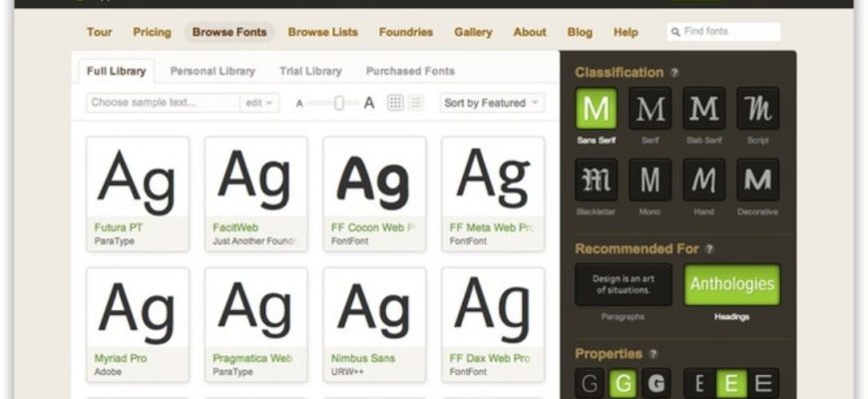Select the Script classification icon
This screenshot has height=399, width=868.
coord(758,108)
